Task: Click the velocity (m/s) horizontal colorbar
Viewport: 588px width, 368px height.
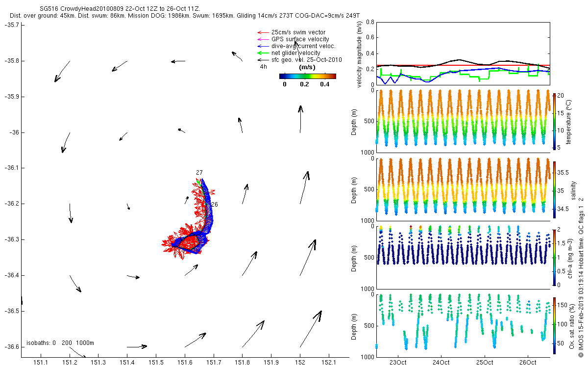Action: [x=308, y=76]
